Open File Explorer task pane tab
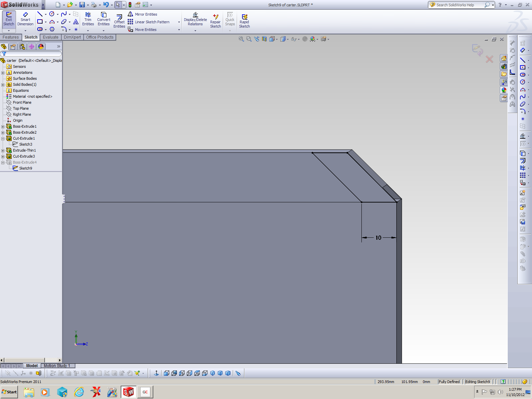This screenshot has width=532, height=399. [504, 74]
